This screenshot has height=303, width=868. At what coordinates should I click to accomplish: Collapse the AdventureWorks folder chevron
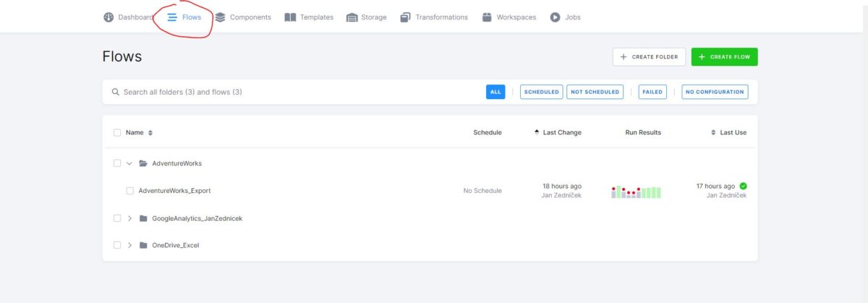tap(129, 163)
